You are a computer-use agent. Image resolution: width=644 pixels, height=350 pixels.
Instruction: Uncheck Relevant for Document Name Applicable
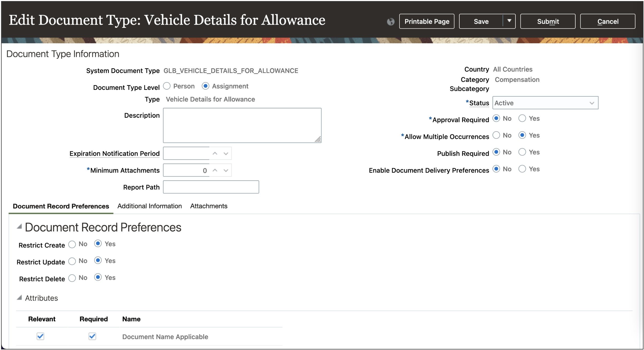pos(40,336)
